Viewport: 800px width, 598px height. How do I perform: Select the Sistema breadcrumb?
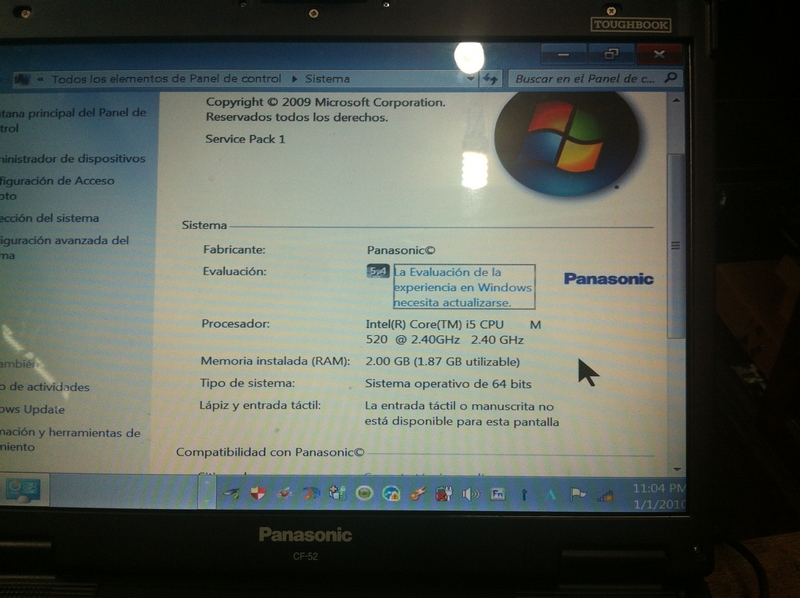[x=328, y=79]
